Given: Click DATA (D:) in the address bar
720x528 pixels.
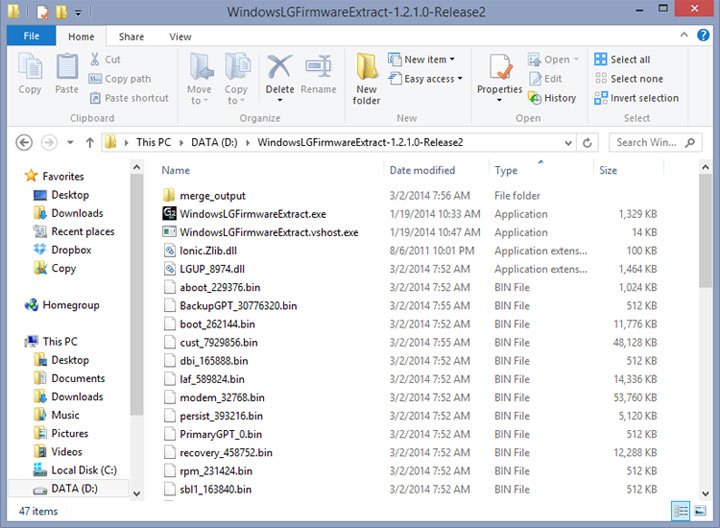Looking at the screenshot, I should click(x=214, y=142).
